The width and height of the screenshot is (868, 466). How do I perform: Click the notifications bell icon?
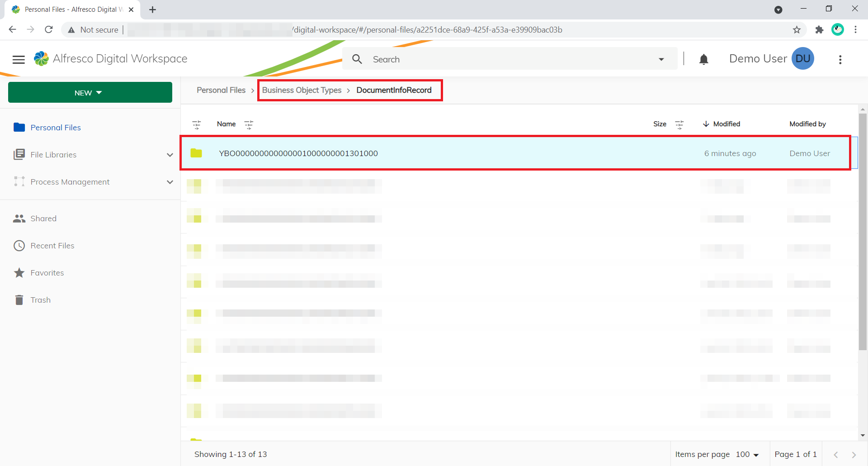pos(703,59)
